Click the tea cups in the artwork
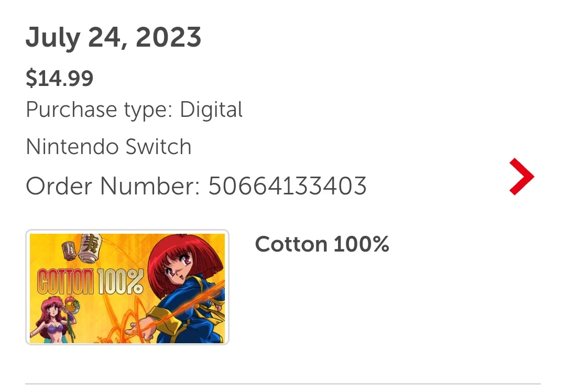This screenshot has width=566, height=392. click(82, 247)
